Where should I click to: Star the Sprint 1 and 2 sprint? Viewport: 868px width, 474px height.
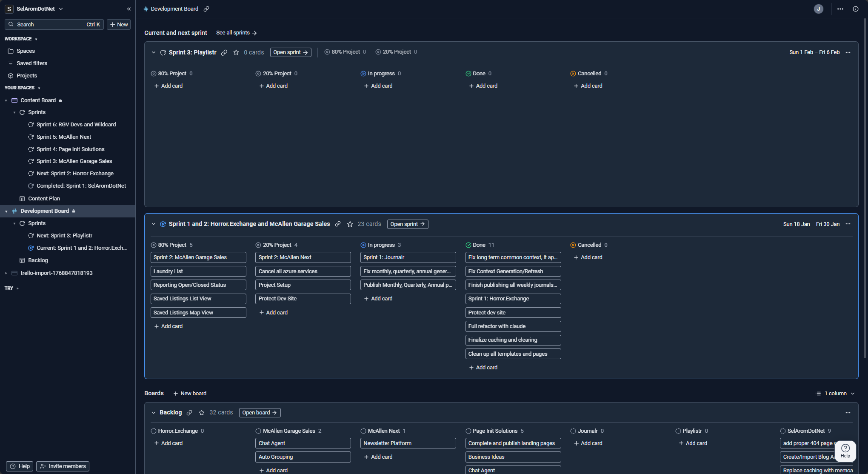[x=350, y=224]
